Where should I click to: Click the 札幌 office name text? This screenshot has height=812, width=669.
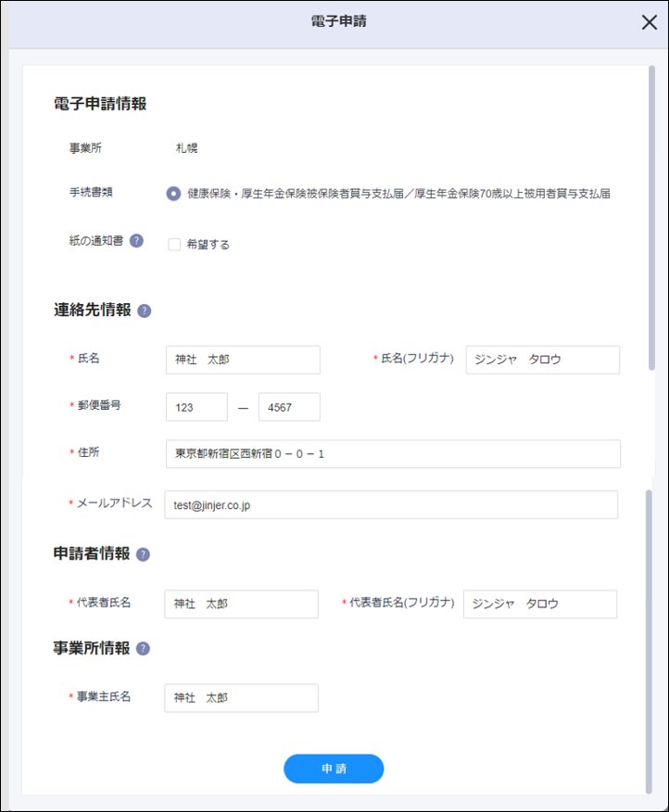tap(186, 148)
